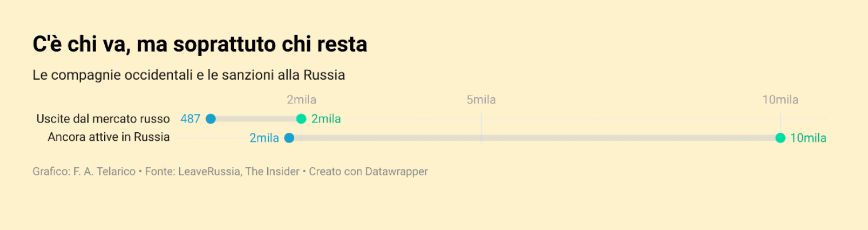Click the subtitle about sanzioni alla Russia
The height and width of the screenshot is (230, 868).
tap(189, 75)
